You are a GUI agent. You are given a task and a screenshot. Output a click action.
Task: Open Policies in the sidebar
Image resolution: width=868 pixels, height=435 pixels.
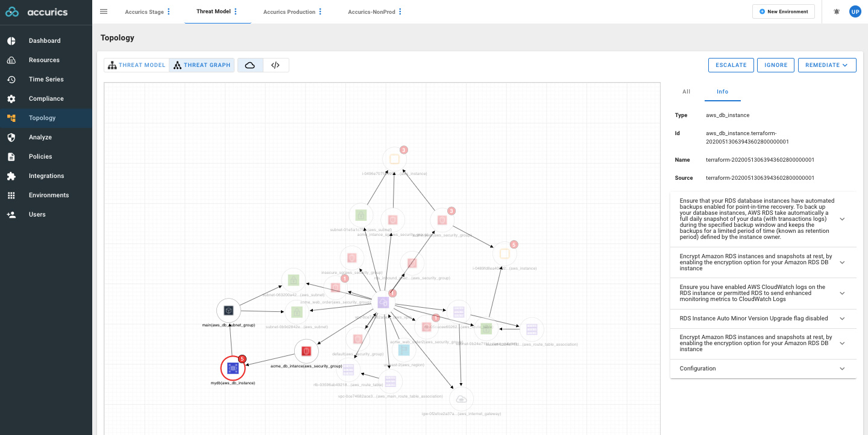click(40, 156)
